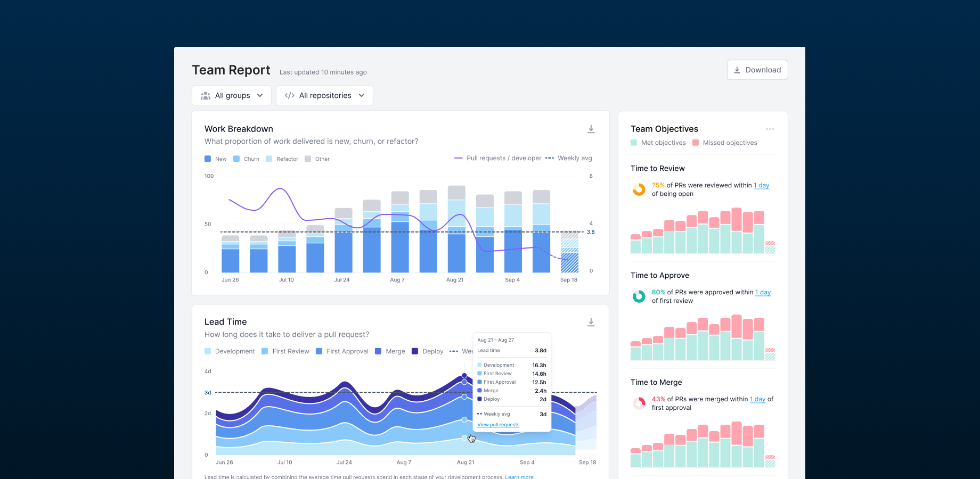
Task: Click the people icon in All groups
Action: 205,95
